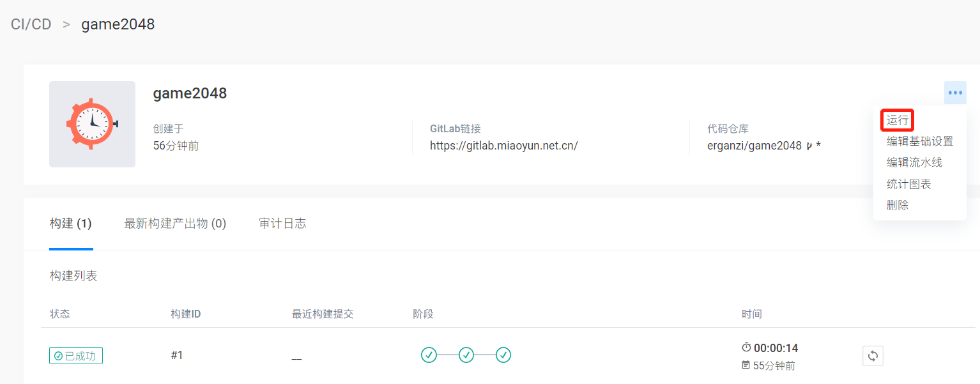Click the game2048 pipeline gear-clock icon

pyautogui.click(x=92, y=124)
